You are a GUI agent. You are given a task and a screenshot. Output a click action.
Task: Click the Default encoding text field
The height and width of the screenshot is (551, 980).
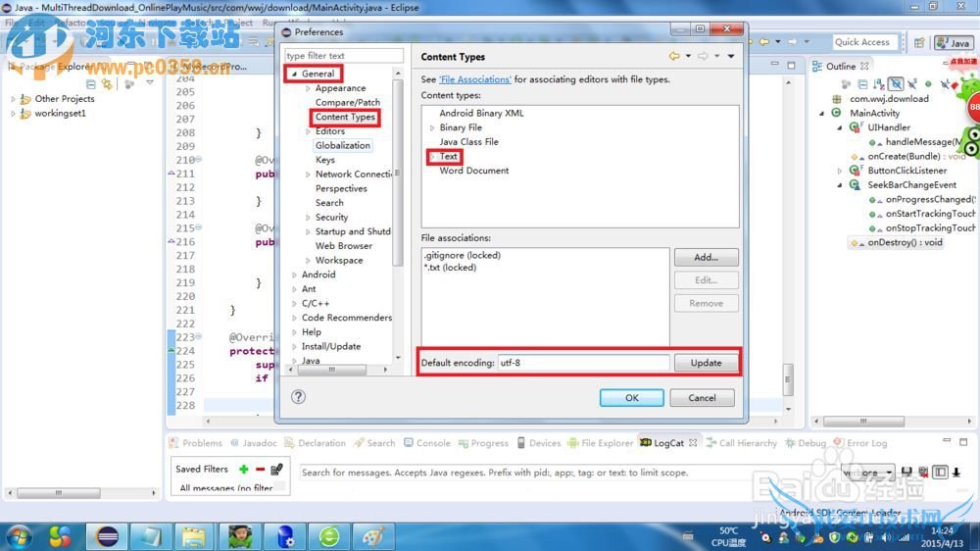582,363
